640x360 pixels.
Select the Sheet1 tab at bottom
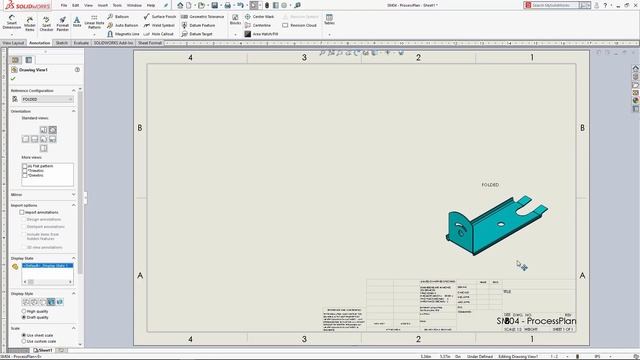pos(43,350)
